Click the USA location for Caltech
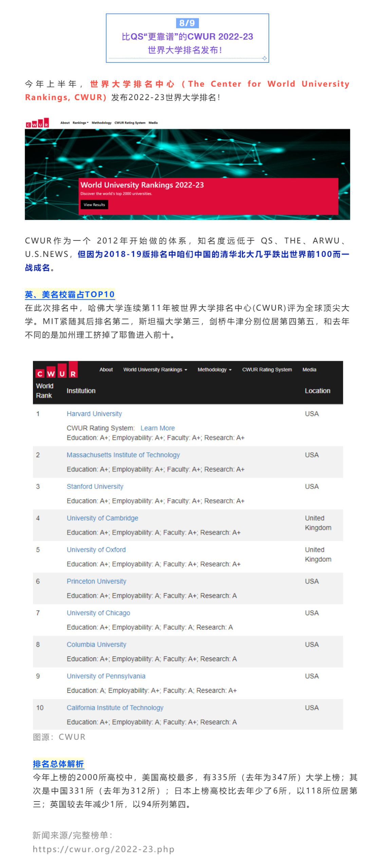 point(312,707)
